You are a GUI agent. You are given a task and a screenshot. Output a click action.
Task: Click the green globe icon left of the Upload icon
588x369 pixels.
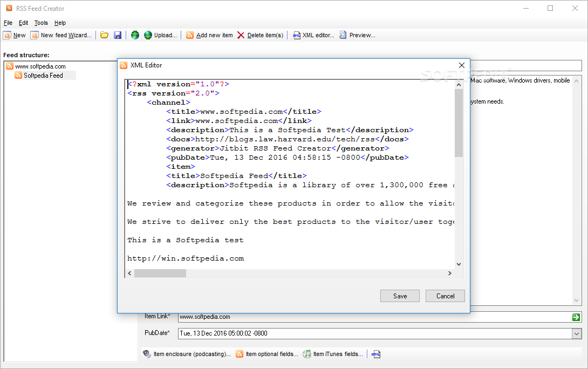pos(135,35)
